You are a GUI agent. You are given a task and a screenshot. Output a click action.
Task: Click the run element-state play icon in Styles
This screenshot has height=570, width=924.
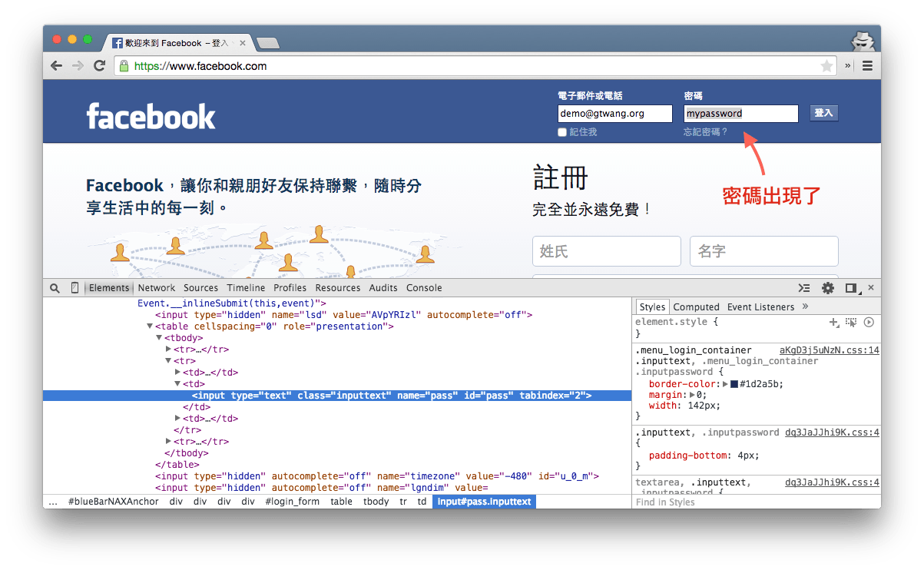(869, 322)
